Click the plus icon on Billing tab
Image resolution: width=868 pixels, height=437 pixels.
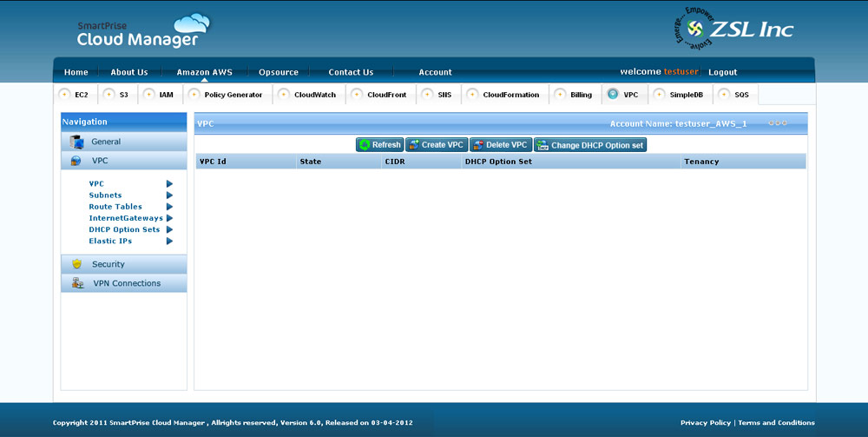point(560,94)
